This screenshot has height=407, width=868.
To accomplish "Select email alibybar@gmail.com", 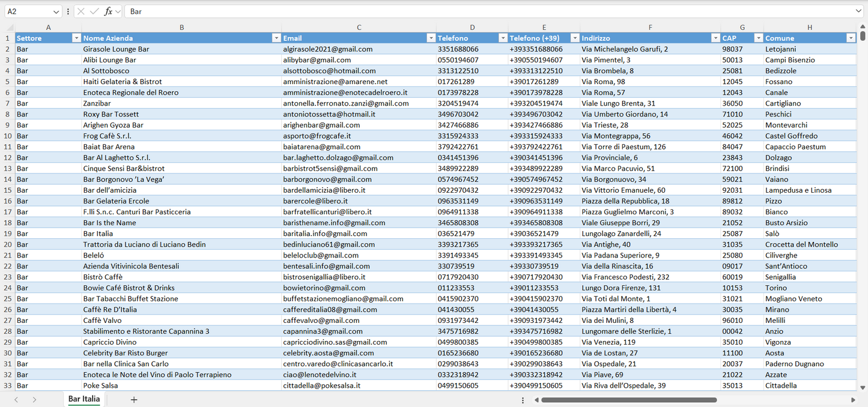I will [x=359, y=60].
